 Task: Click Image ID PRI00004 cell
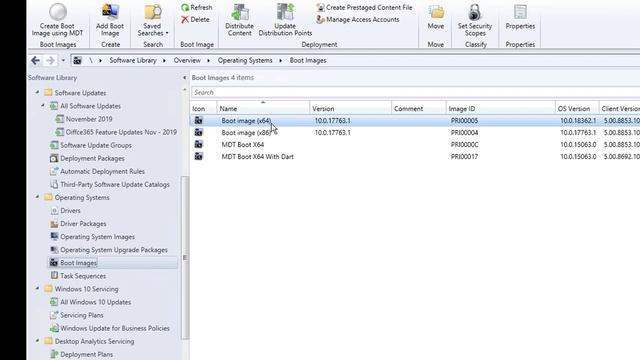tap(464, 133)
